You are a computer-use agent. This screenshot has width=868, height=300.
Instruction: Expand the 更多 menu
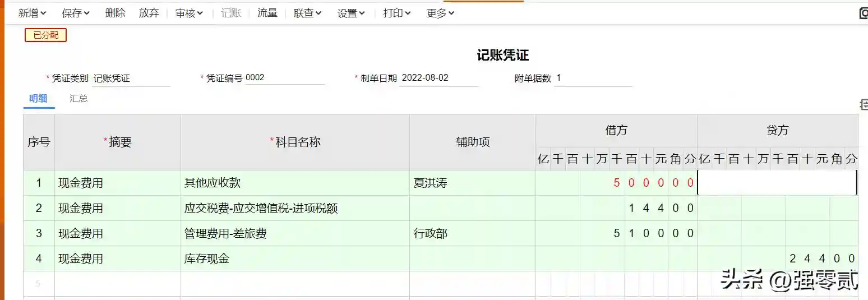[440, 13]
